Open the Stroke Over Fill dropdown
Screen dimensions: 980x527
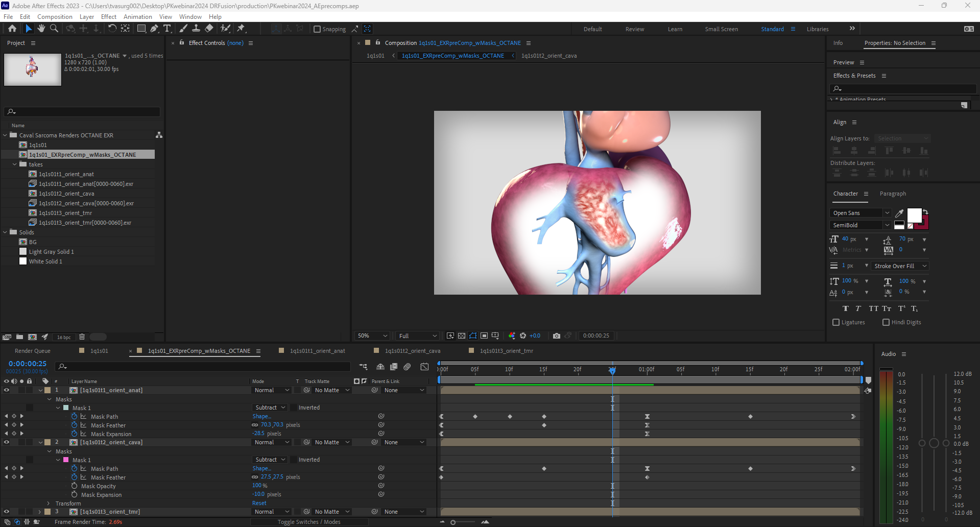click(900, 266)
